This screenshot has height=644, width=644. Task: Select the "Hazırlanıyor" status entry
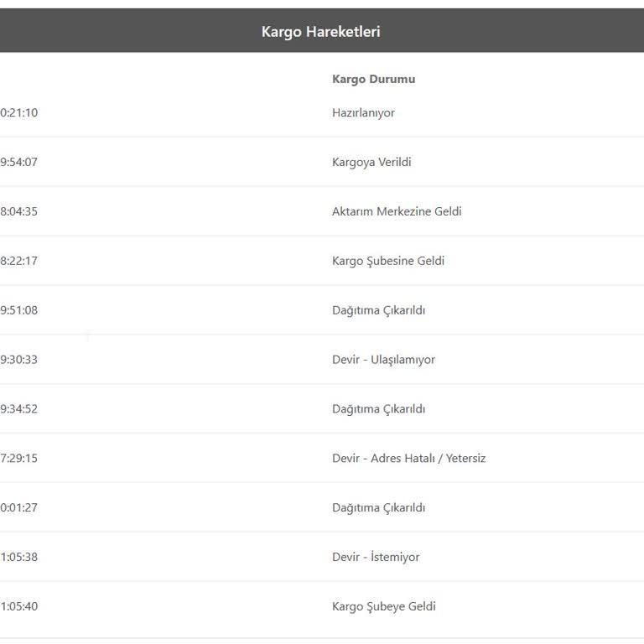[363, 113]
